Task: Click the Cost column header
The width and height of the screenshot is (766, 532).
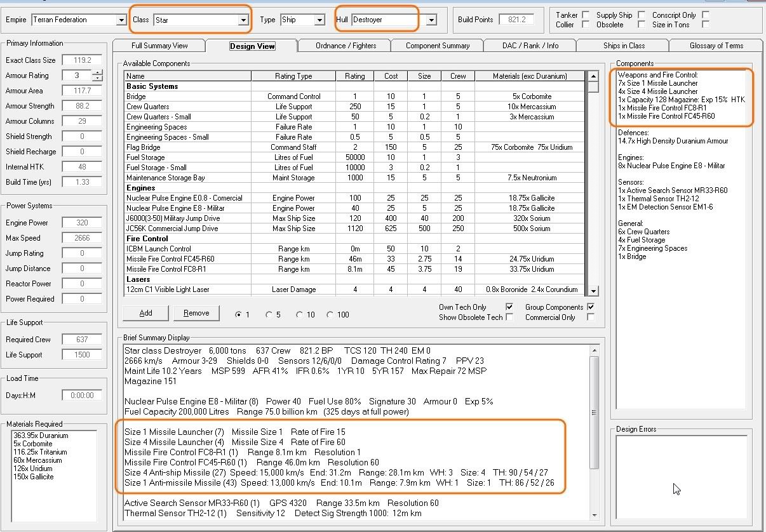Action: point(391,76)
